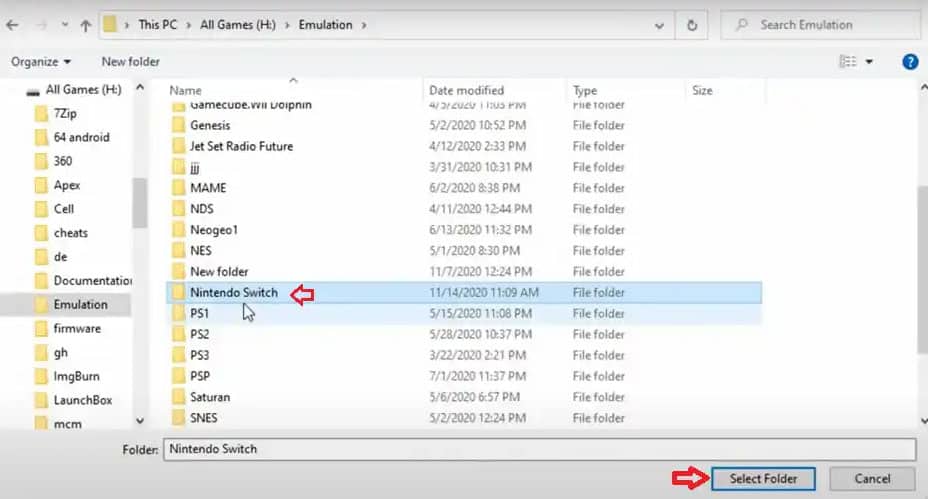The height and width of the screenshot is (499, 928).
Task: Confirm with Select Folder button
Action: [x=763, y=479]
